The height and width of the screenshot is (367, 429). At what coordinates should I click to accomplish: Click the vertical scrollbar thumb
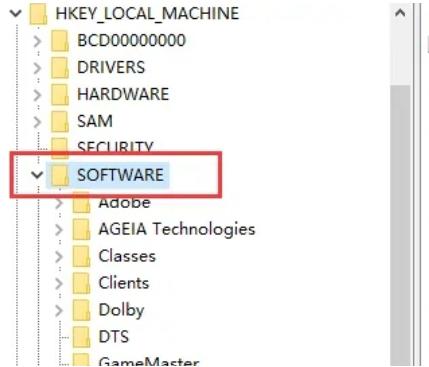click(x=400, y=225)
